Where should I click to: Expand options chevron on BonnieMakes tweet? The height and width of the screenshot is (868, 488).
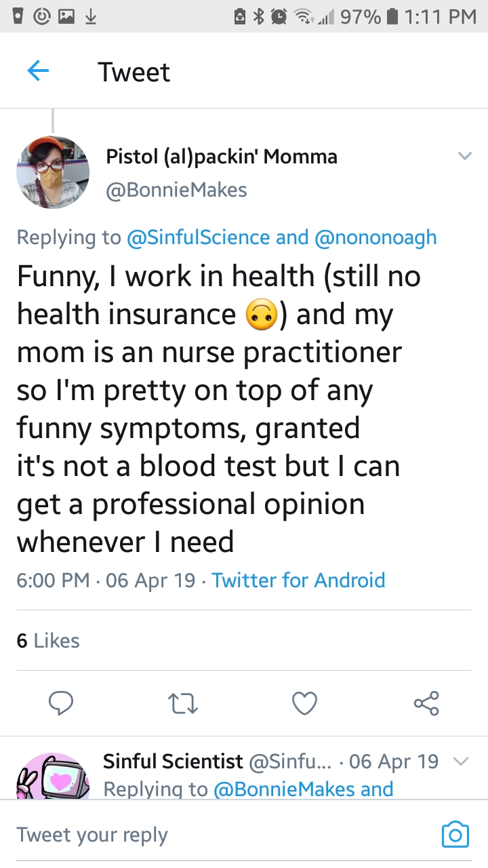pos(464,157)
